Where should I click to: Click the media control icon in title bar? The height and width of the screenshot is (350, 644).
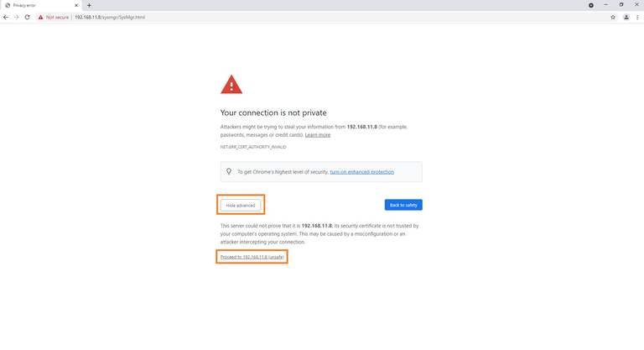591,5
